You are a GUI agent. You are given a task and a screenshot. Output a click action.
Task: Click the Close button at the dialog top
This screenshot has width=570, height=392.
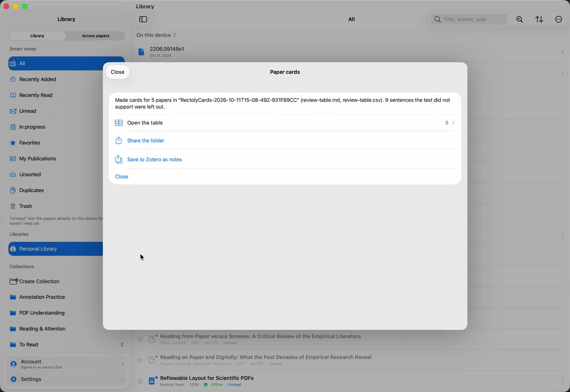pos(118,72)
